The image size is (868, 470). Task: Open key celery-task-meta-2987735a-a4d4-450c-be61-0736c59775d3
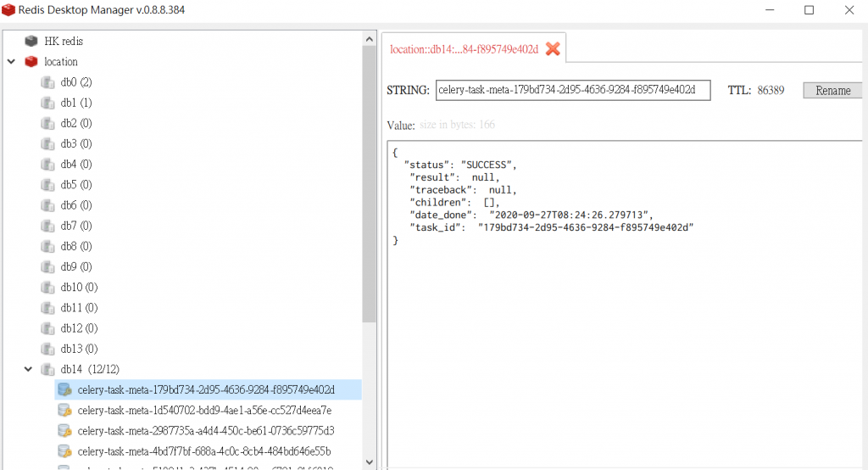click(206, 431)
